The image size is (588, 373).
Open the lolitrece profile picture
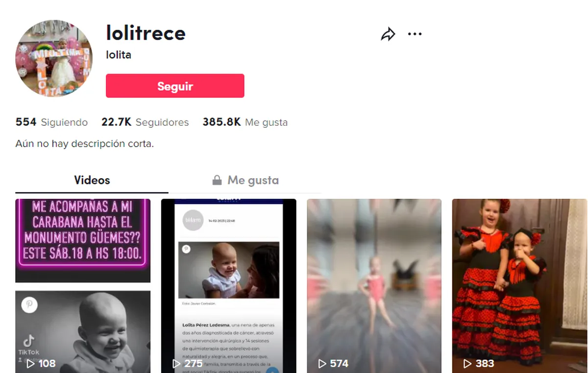coord(54,58)
